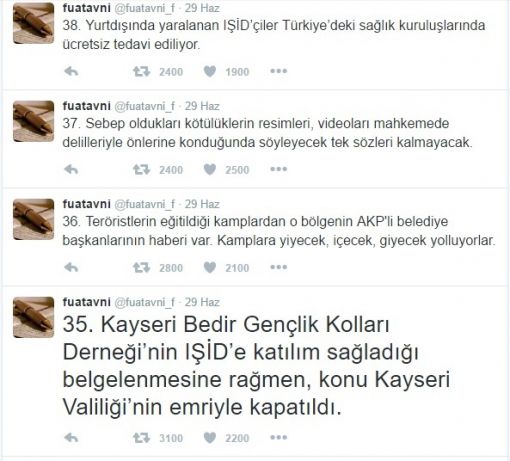Reply to tweet 38 about ISID treatment
The width and height of the screenshot is (510, 461).
(x=71, y=71)
